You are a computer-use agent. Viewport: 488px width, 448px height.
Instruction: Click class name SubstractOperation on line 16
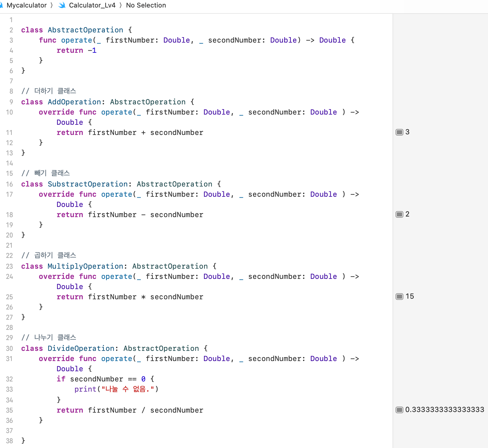tap(88, 184)
